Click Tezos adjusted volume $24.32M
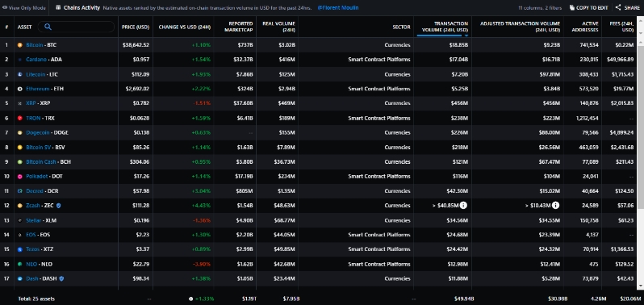This screenshot has height=305, width=644. (x=550, y=249)
